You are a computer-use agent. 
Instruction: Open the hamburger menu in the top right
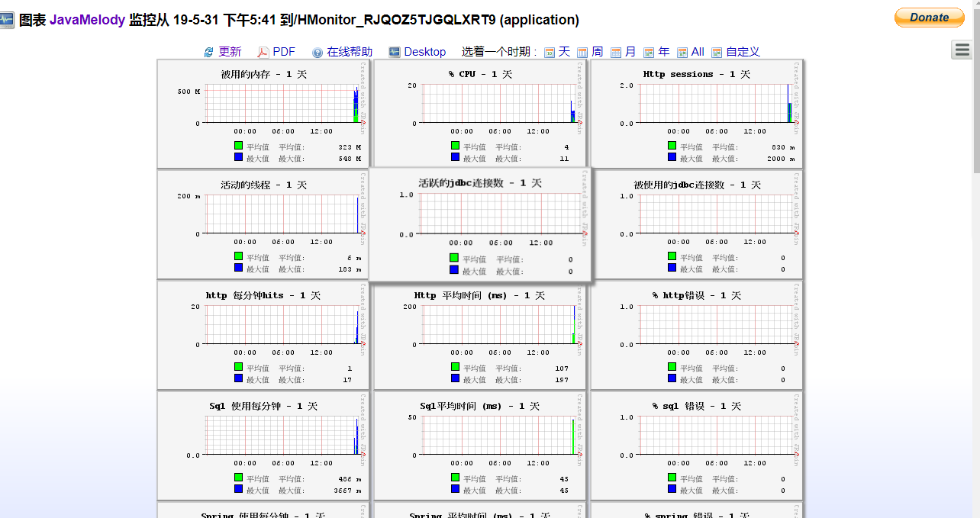tap(963, 49)
